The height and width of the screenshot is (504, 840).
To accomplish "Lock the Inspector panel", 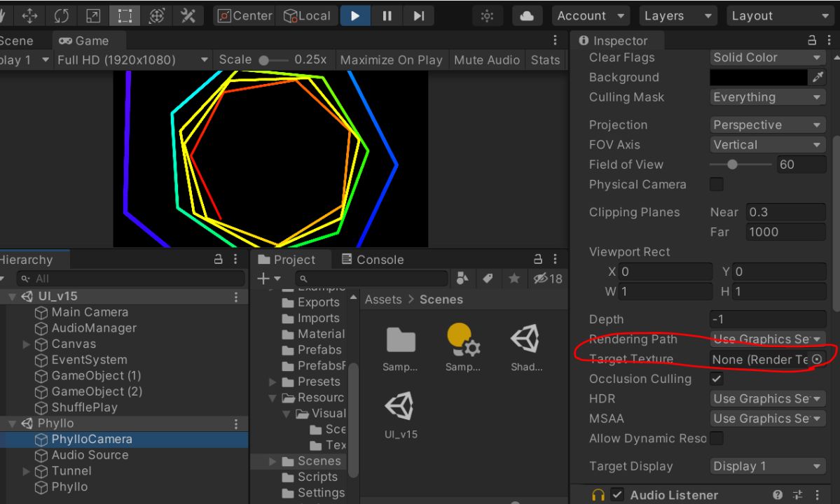I will pyautogui.click(x=811, y=40).
